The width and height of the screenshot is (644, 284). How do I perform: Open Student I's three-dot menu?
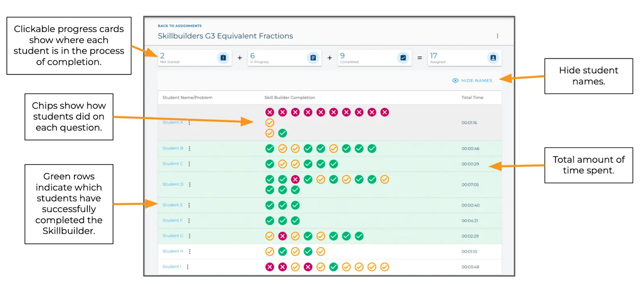tap(188, 267)
